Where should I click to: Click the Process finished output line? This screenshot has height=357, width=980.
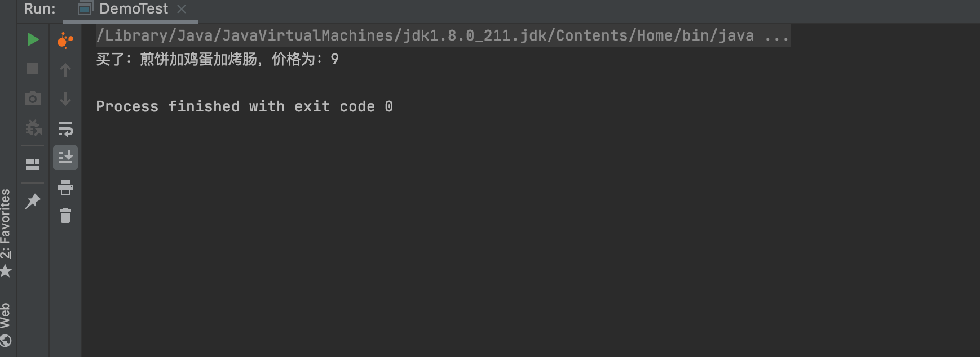244,106
